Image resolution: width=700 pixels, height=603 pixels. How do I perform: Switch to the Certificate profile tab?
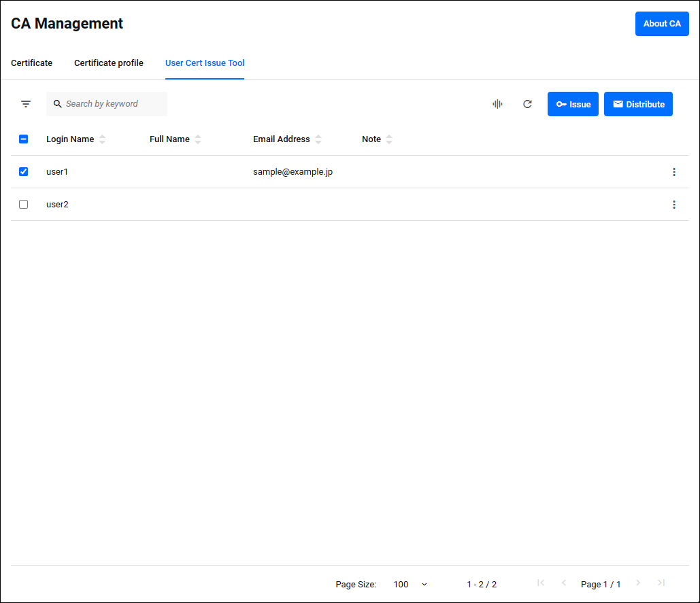(x=108, y=63)
